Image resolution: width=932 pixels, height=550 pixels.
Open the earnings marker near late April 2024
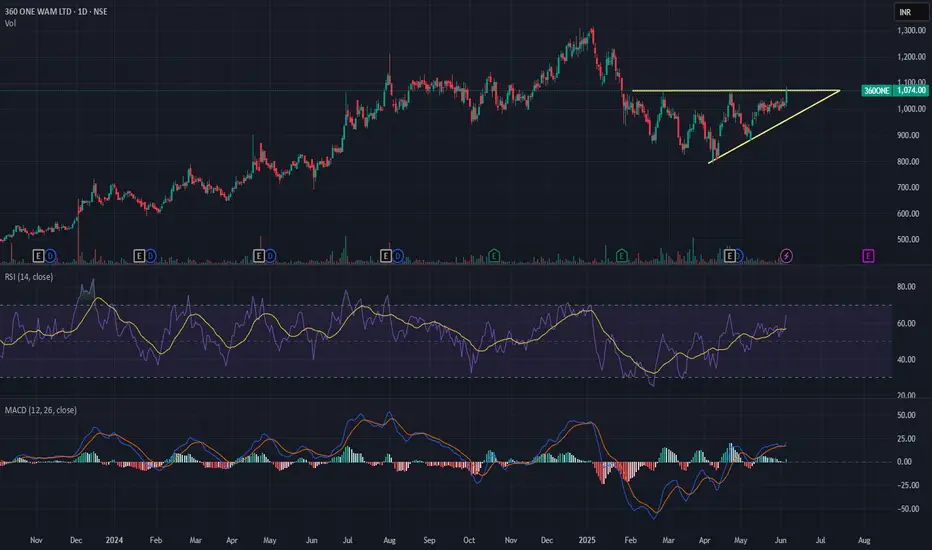tap(259, 256)
